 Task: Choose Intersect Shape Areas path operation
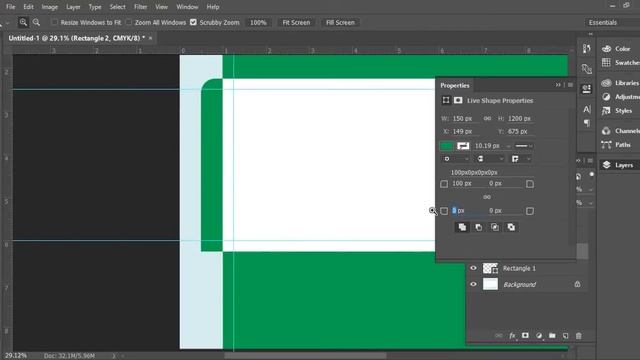[495, 227]
